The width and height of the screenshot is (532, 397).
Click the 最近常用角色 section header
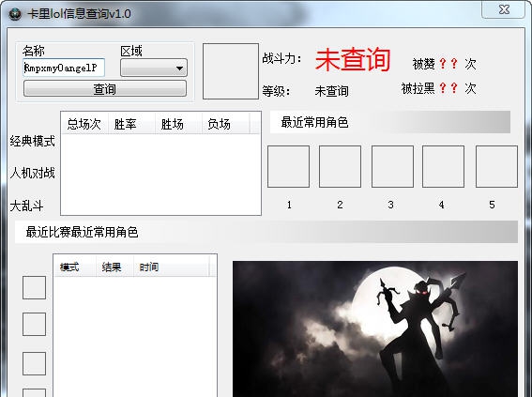coord(390,122)
